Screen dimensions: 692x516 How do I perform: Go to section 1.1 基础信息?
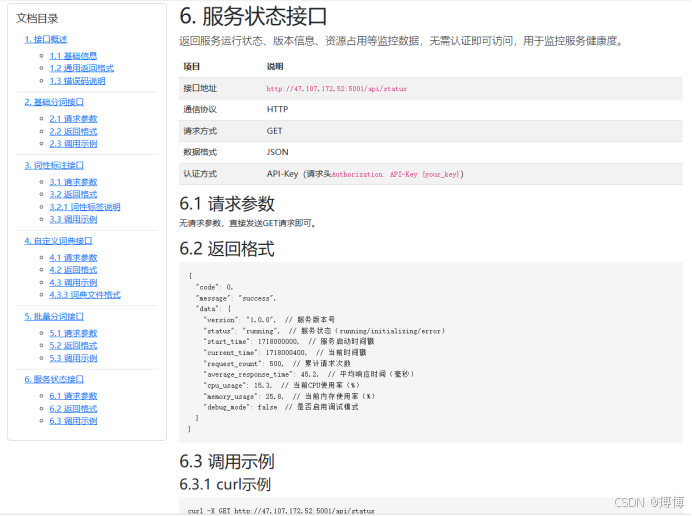[73, 56]
